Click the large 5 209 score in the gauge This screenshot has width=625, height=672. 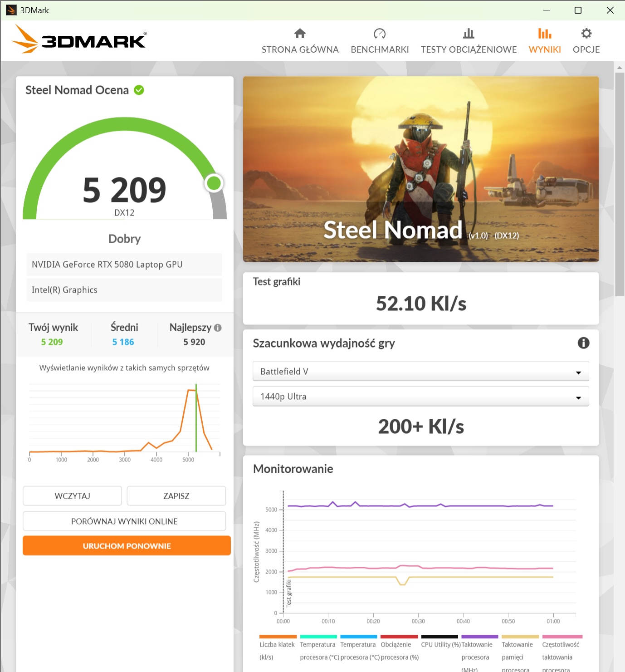(x=124, y=190)
